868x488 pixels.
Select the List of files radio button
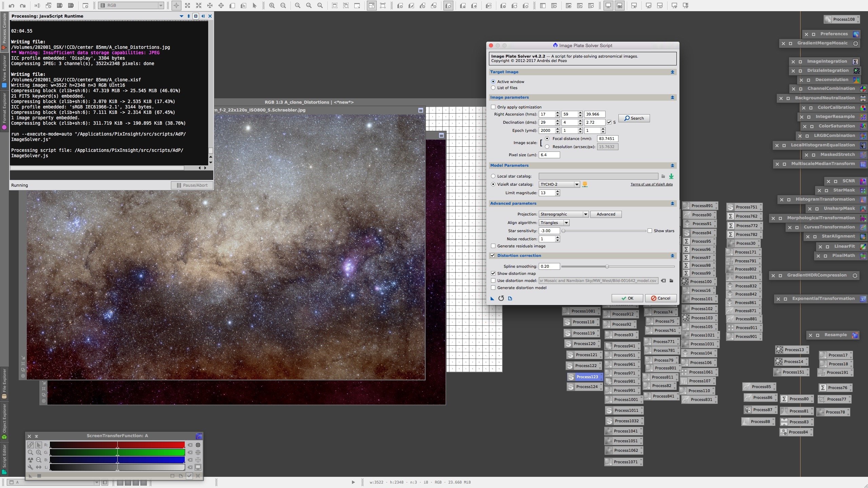point(493,88)
